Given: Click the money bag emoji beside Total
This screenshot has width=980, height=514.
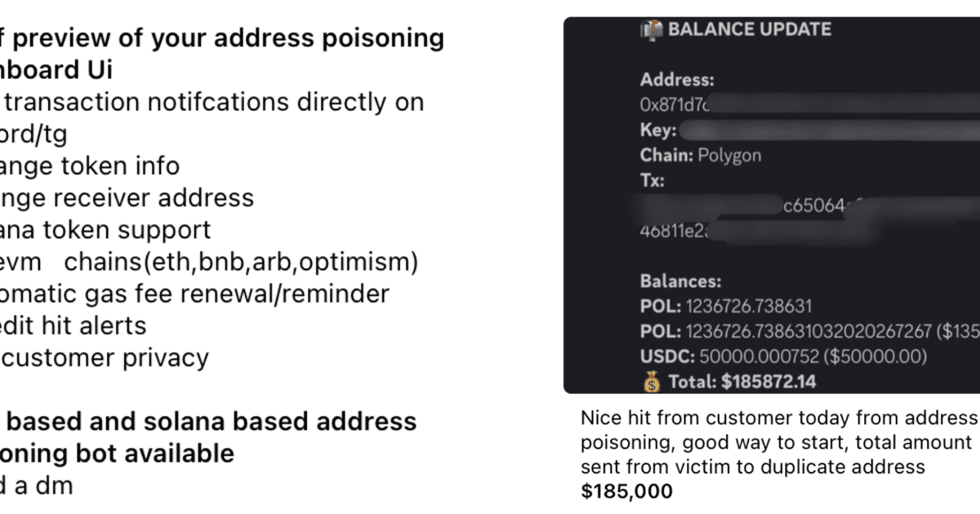Looking at the screenshot, I should click(x=652, y=382).
